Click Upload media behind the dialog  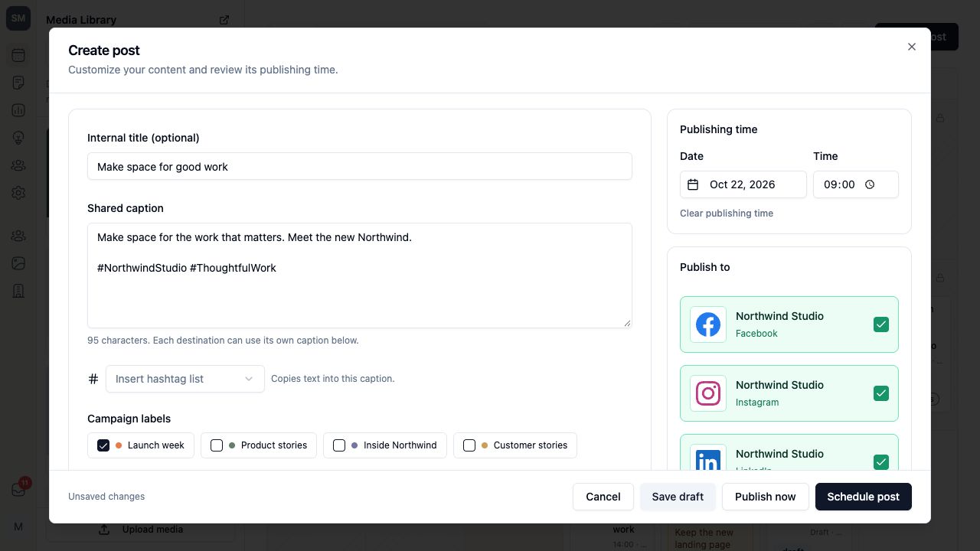142,530
